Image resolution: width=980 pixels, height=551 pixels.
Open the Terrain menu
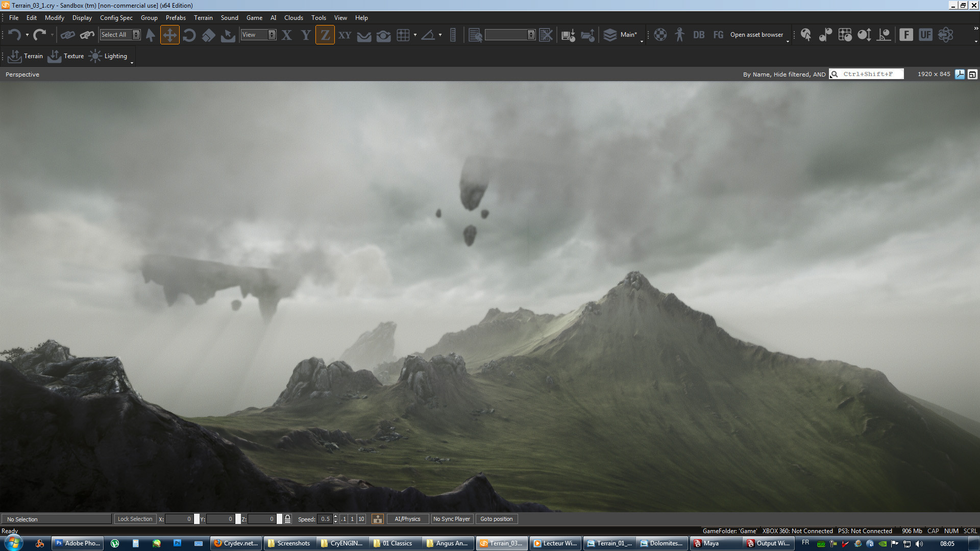pos(203,17)
